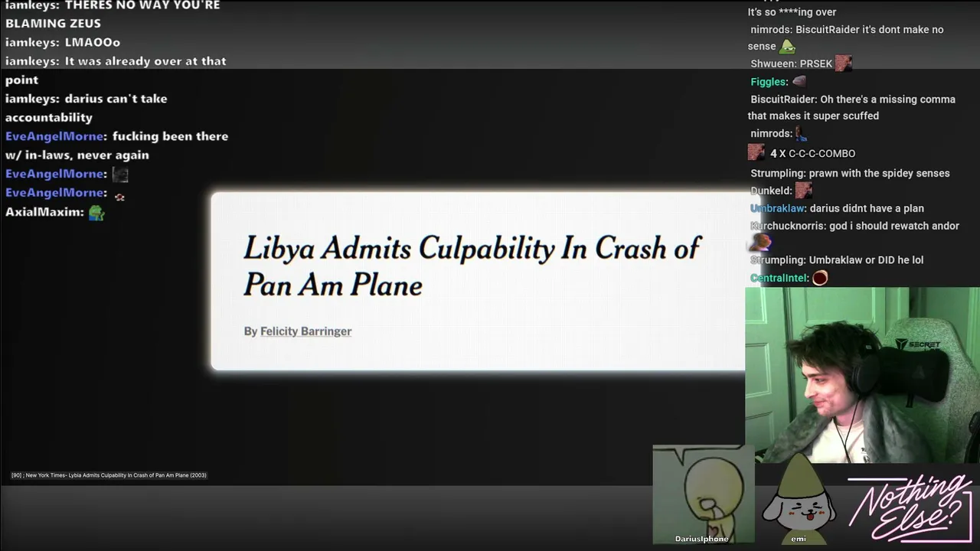
Task: Click the AxialMaxim username
Action: [43, 212]
